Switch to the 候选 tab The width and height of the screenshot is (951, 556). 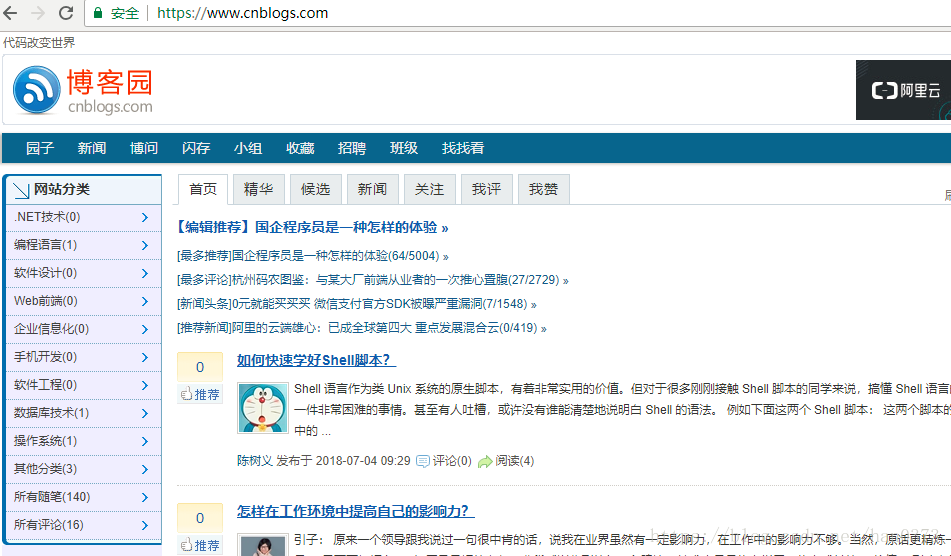[x=316, y=190]
